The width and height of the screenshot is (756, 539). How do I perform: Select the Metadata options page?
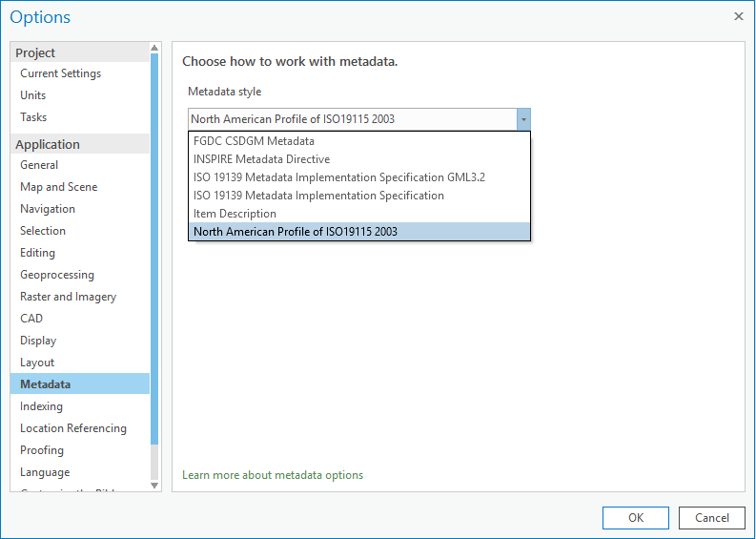tap(80, 384)
